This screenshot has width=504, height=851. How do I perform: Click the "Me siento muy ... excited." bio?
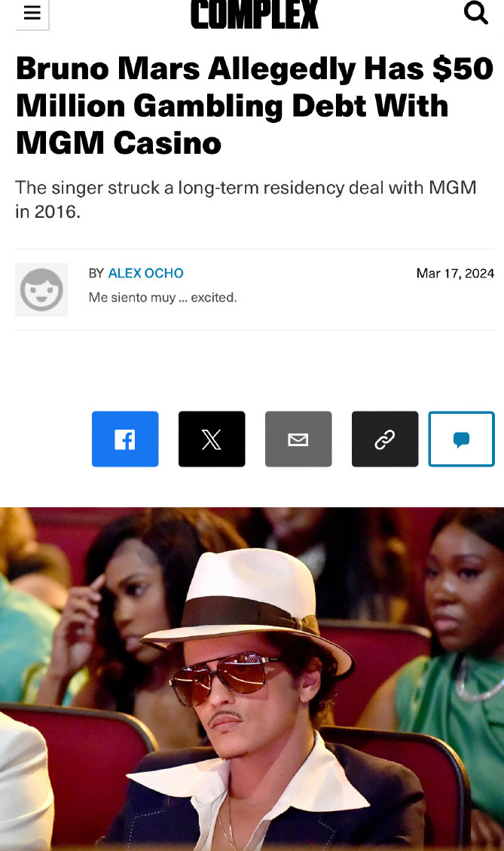163,298
